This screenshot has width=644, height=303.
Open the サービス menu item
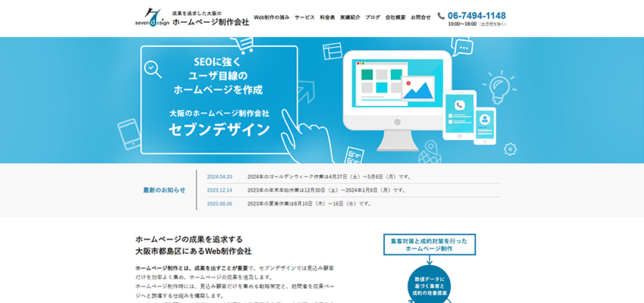point(305,17)
